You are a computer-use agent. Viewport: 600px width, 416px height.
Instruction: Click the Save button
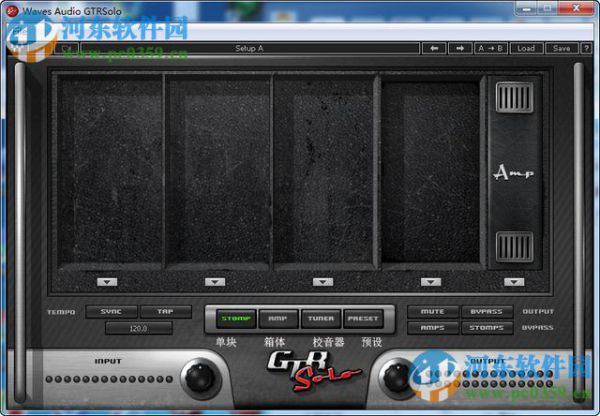click(561, 48)
